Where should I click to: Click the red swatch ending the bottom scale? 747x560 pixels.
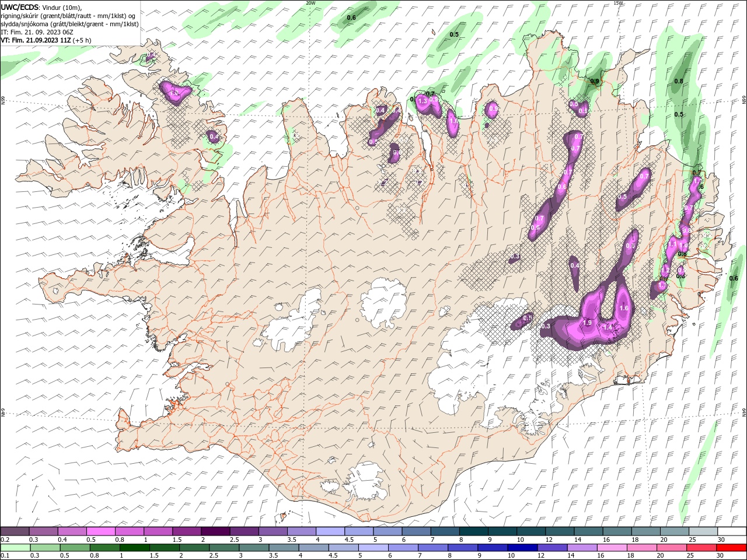732,548
